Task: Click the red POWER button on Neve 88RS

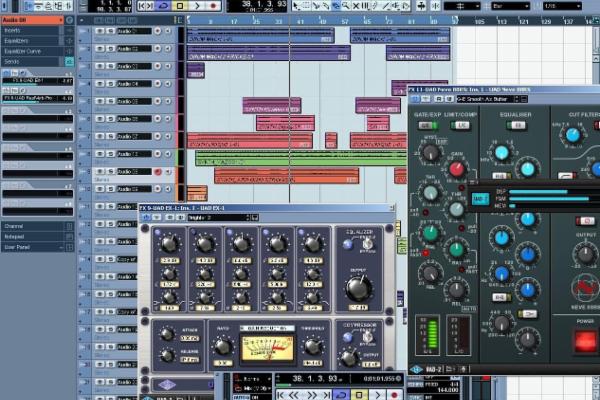Action: click(584, 340)
